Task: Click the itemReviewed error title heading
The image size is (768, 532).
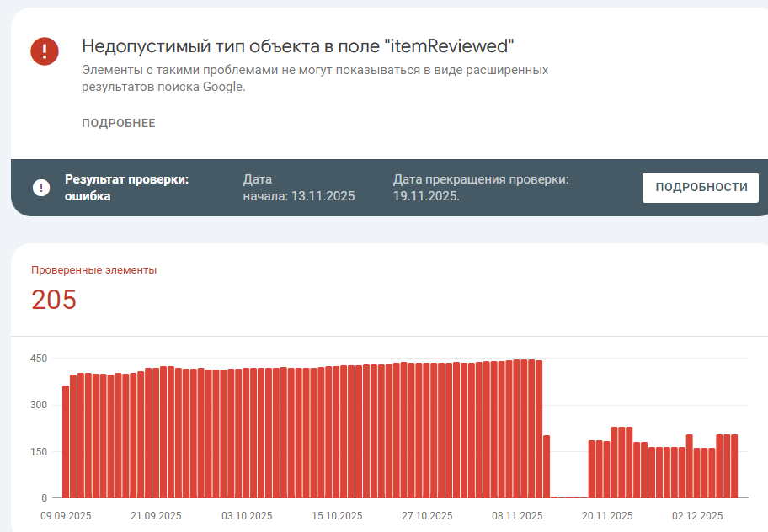Action: (298, 46)
